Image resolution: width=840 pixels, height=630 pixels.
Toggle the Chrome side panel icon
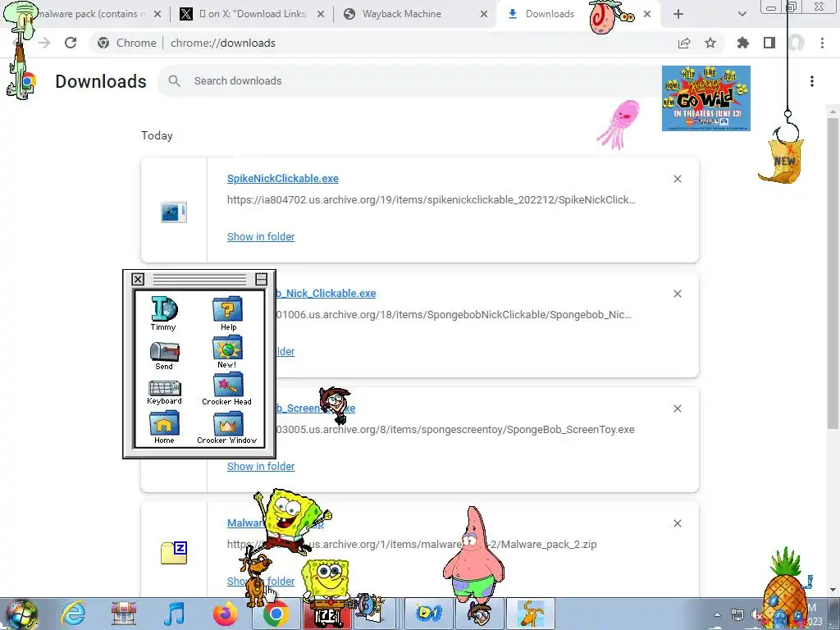coord(769,43)
